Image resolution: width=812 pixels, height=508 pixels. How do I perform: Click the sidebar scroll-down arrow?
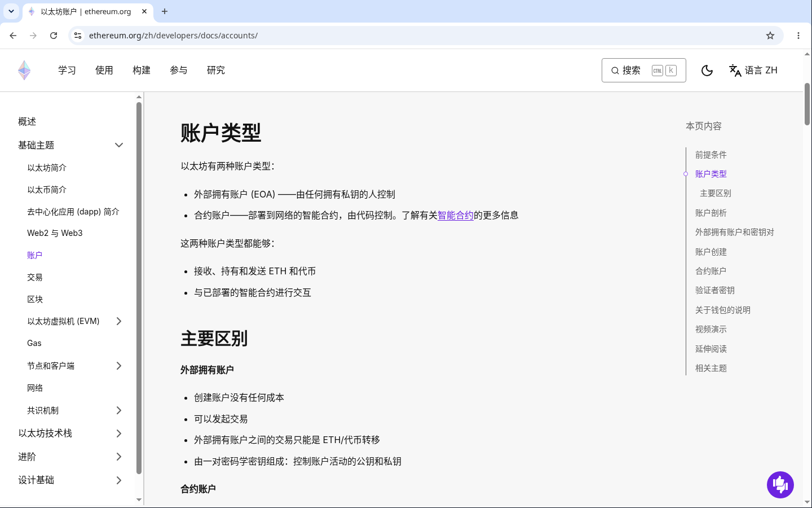(x=139, y=500)
